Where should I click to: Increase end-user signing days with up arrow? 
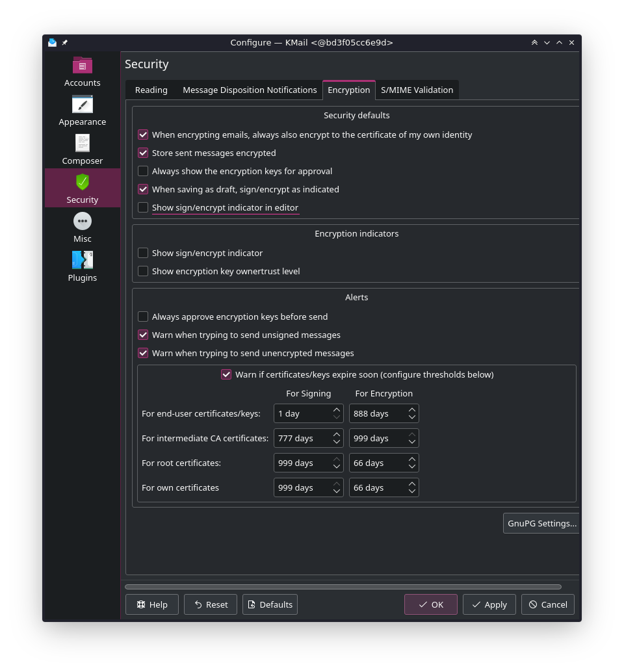point(337,410)
